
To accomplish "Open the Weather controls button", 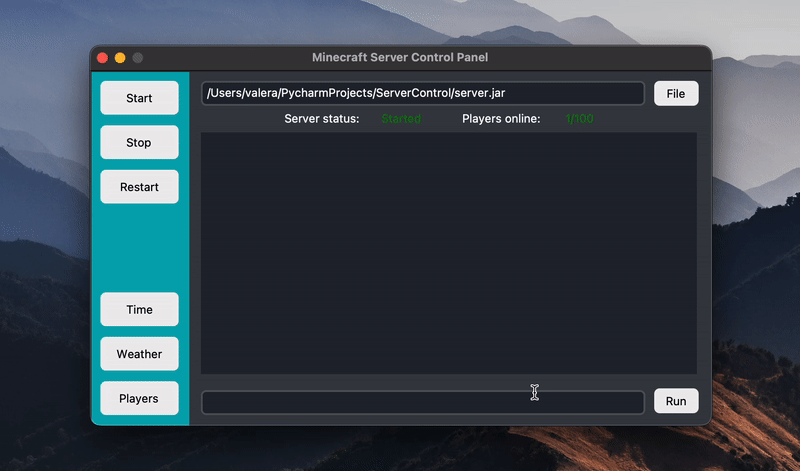I will click(139, 354).
